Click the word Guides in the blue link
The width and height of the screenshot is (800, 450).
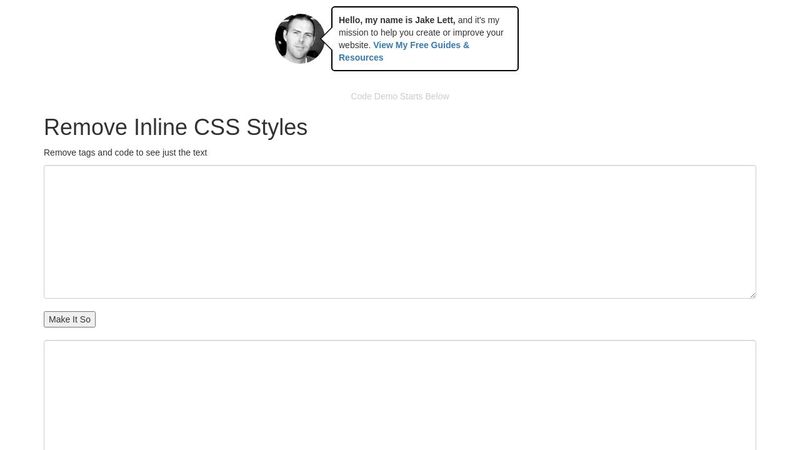click(445, 45)
